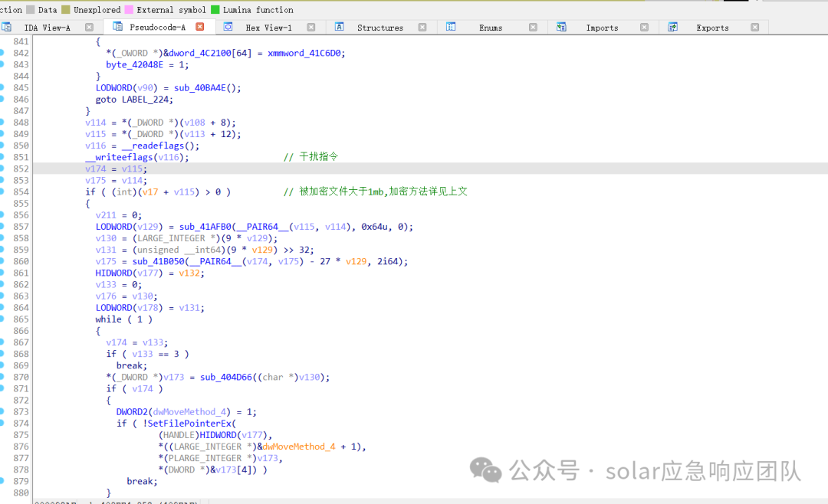Close the Hex View-1 tab
The width and height of the screenshot is (828, 504).
[311, 28]
